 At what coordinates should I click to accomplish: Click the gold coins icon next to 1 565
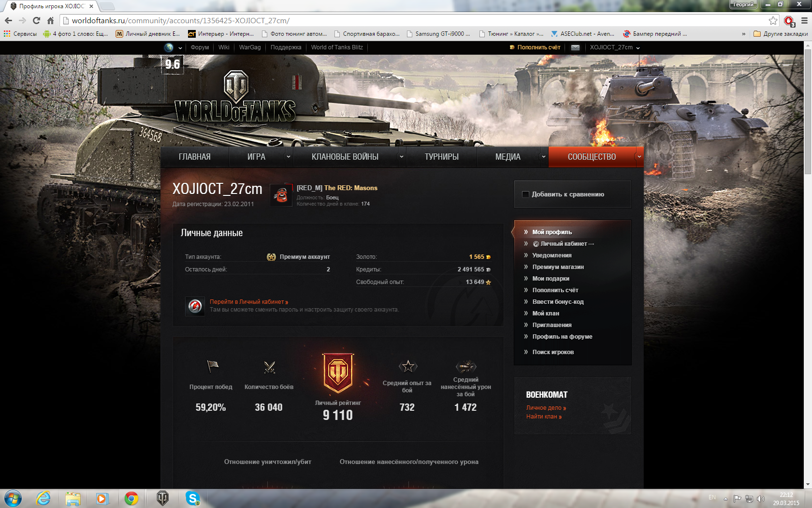(x=488, y=257)
